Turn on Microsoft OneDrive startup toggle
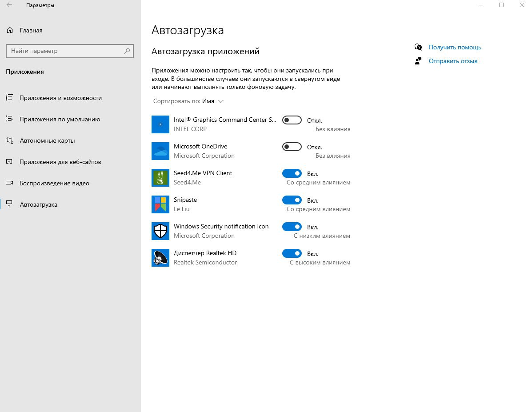The height and width of the screenshot is (412, 532). coord(292,147)
